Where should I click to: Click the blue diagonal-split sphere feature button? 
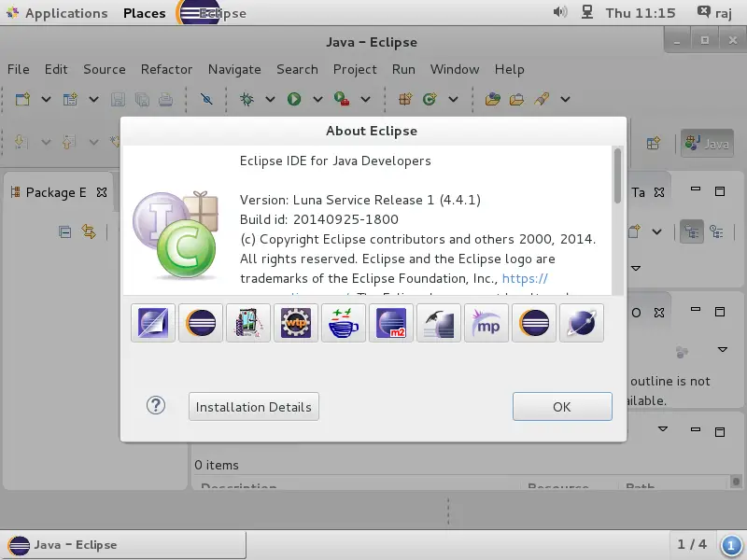pyautogui.click(x=153, y=323)
